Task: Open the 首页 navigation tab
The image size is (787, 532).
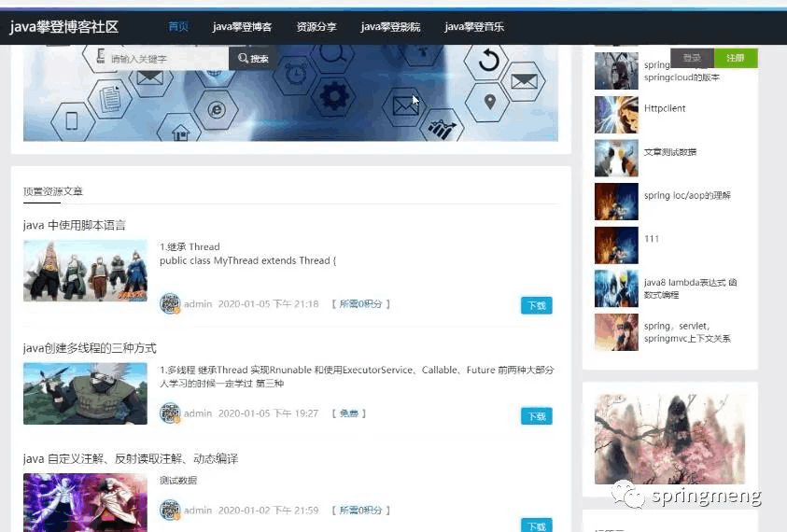Action: pyautogui.click(x=178, y=26)
